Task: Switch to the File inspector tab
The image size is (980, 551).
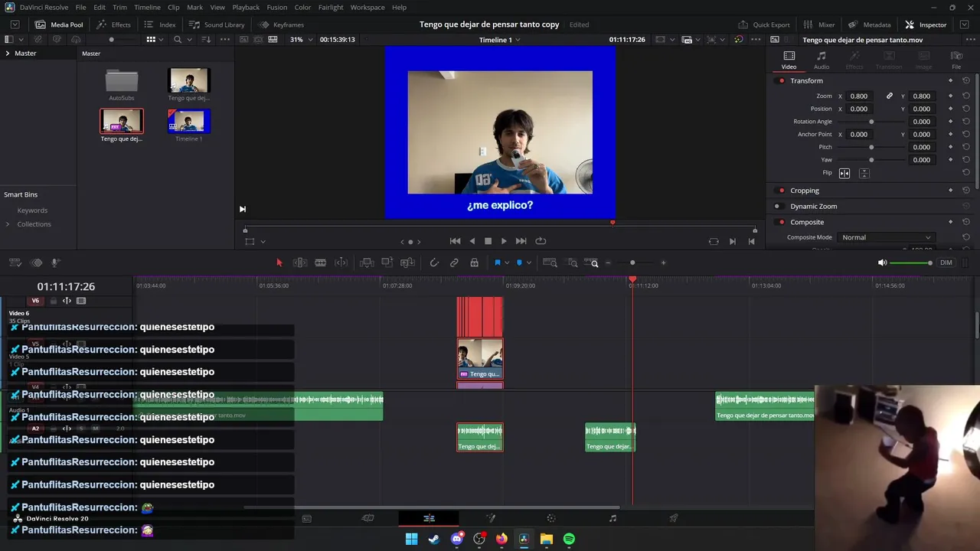Action: tap(956, 60)
